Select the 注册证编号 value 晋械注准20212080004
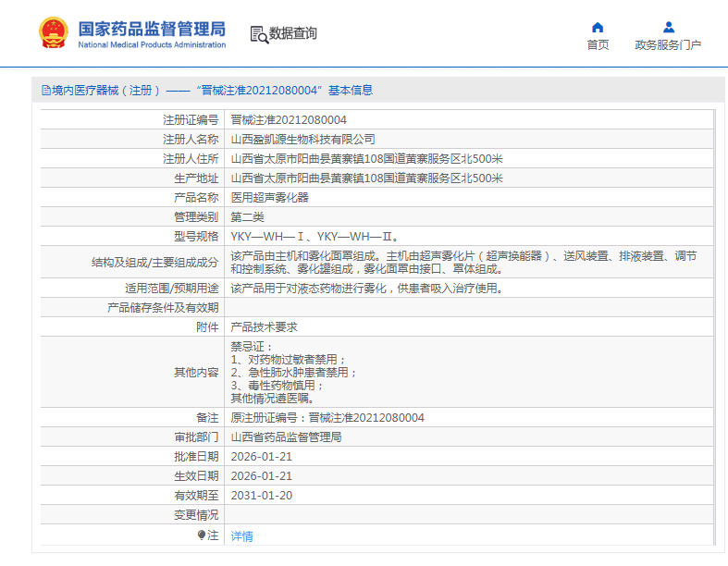Viewport: 728px width, 566px height. 289,120
